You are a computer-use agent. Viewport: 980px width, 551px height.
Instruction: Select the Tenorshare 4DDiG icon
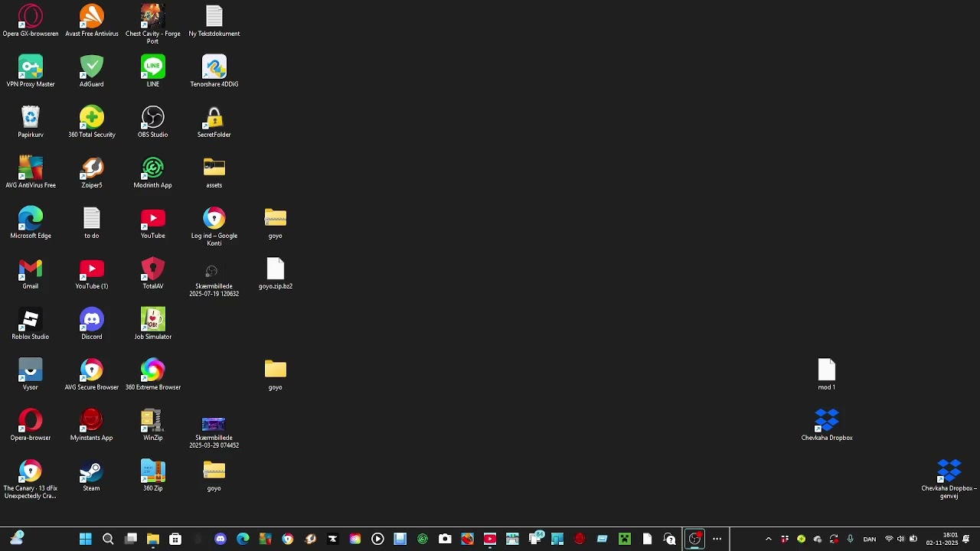coord(214,71)
